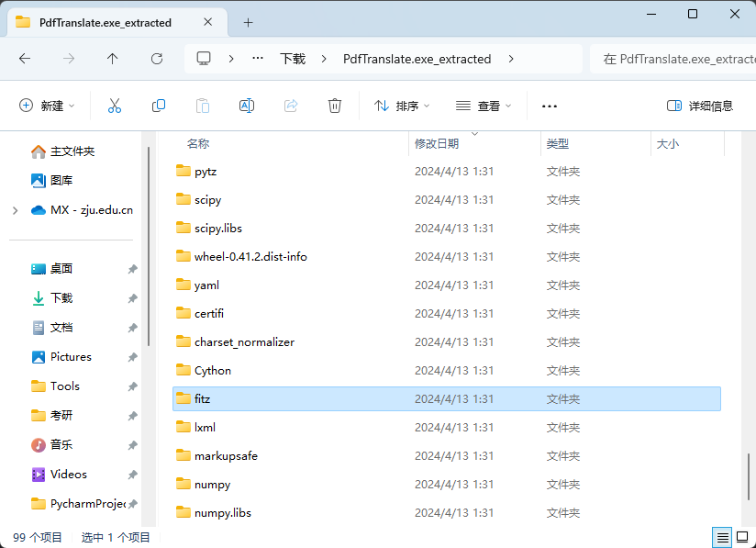
Task: Navigate back with the left arrow
Action: 25,59
